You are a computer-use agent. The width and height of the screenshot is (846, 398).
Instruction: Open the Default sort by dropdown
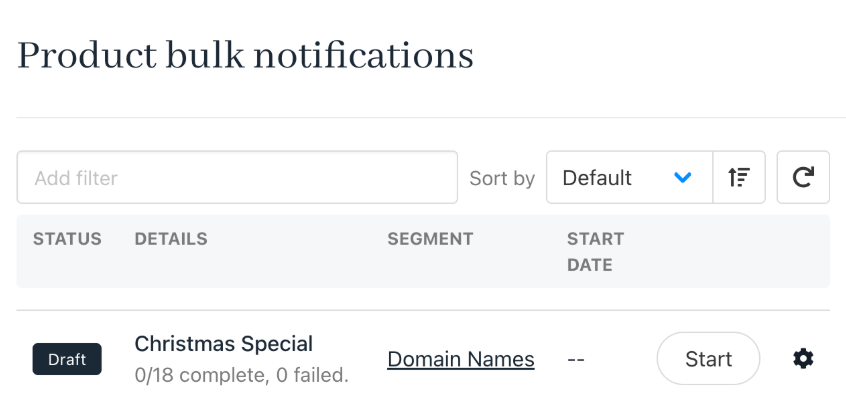point(629,177)
